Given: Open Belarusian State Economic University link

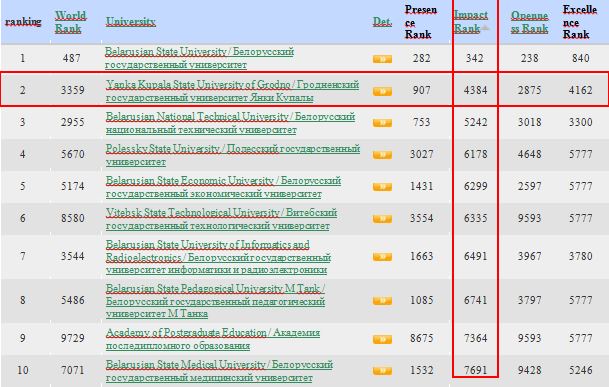Looking at the screenshot, I should tap(223, 187).
